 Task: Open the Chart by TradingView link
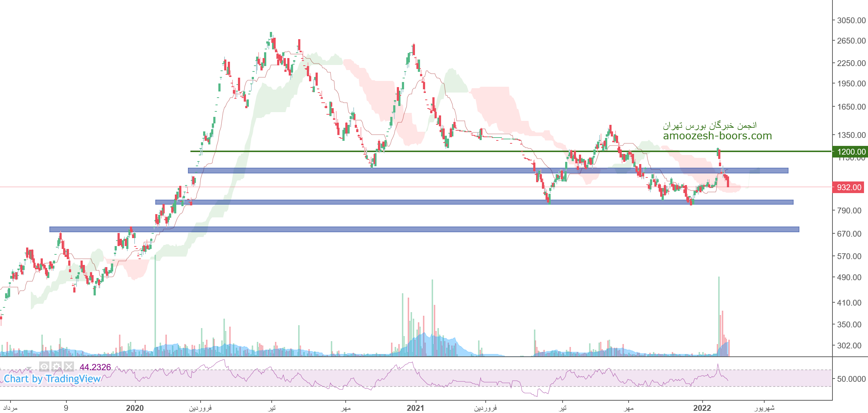click(x=52, y=379)
